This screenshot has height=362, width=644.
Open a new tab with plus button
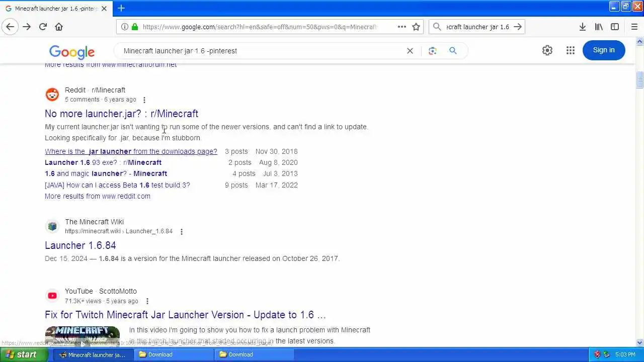click(x=121, y=8)
